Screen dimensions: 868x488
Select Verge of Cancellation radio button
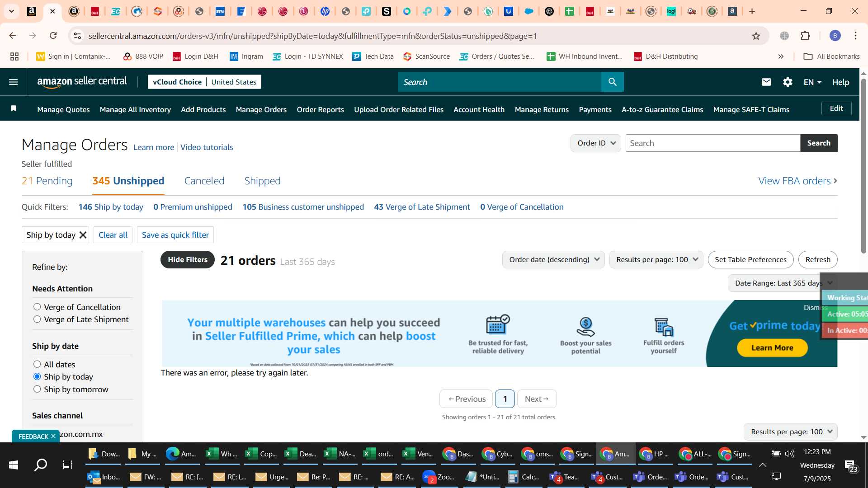click(37, 307)
